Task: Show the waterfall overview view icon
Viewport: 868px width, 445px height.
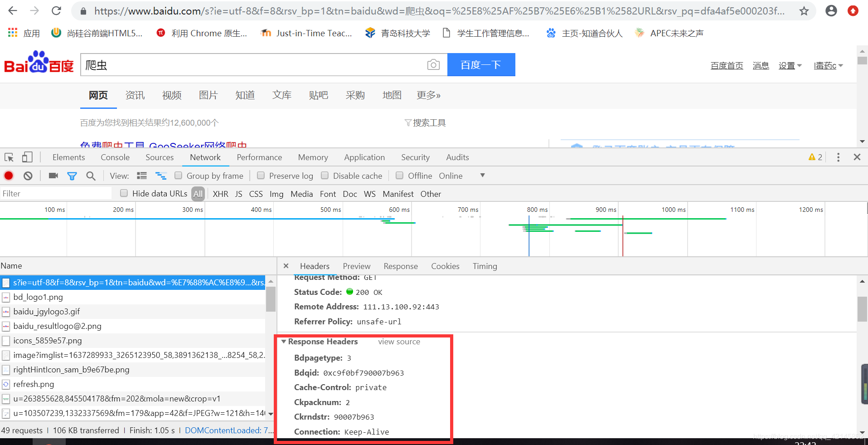Action: click(x=161, y=176)
